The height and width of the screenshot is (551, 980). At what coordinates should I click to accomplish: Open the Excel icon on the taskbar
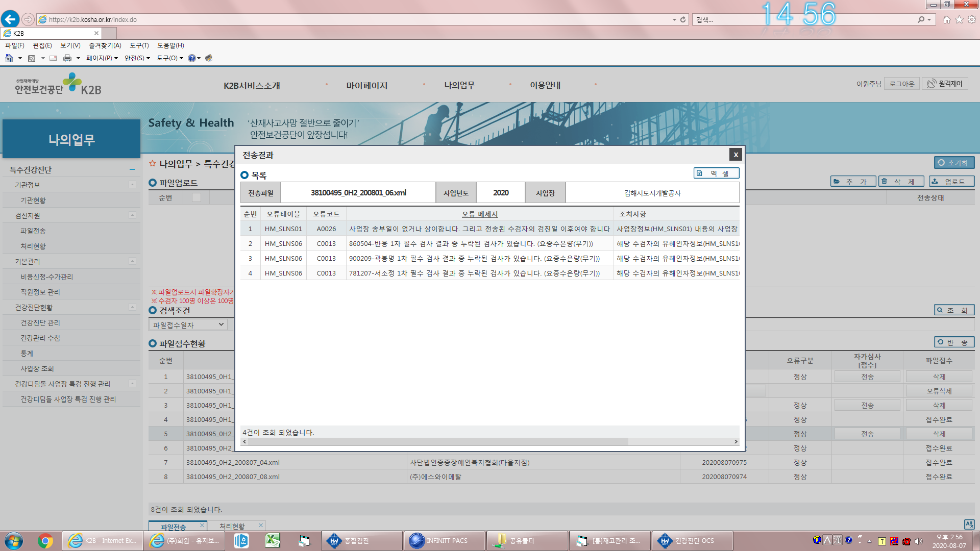tap(273, 540)
